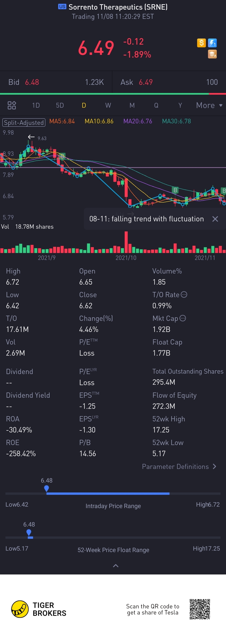Tap the ROE value -258.42%
226x644 pixels.
point(21,454)
